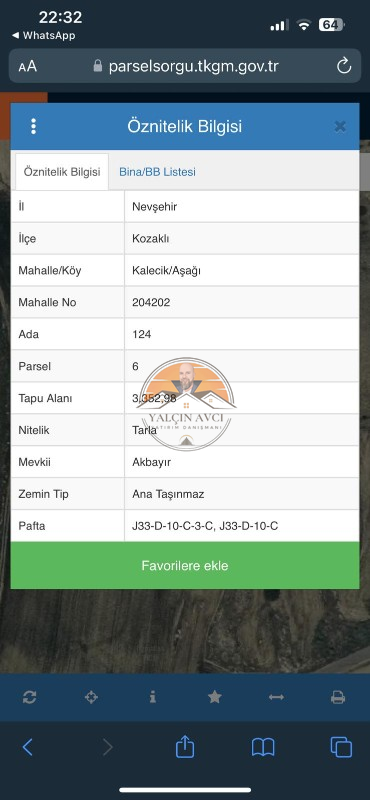Tap the printer icon

tap(338, 697)
